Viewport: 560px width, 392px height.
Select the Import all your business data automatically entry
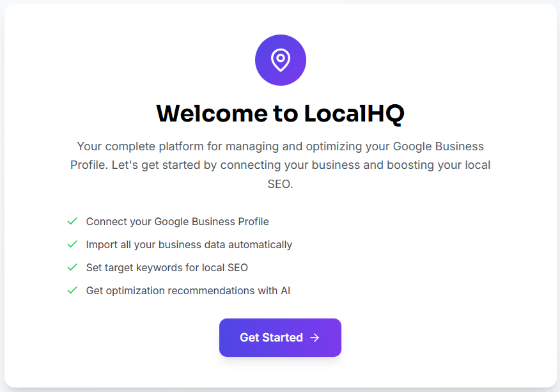pyautogui.click(x=189, y=244)
